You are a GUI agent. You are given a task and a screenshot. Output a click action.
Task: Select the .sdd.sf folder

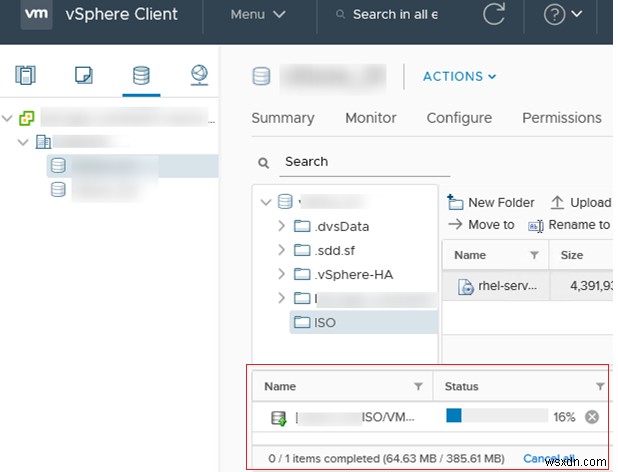[x=324, y=251]
